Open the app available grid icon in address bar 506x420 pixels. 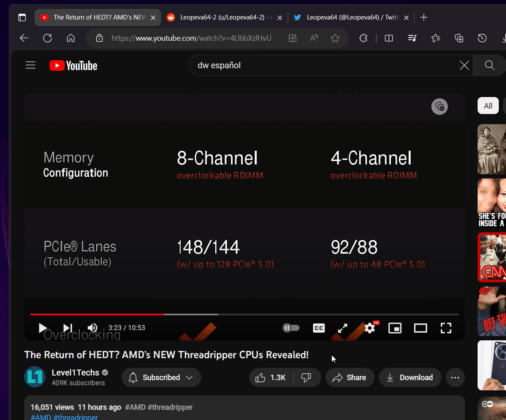coord(293,38)
